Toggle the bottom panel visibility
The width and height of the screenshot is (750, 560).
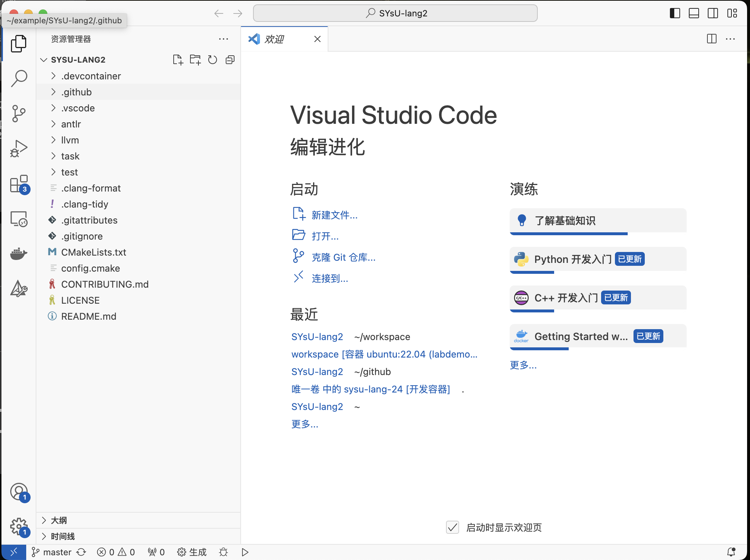[694, 13]
